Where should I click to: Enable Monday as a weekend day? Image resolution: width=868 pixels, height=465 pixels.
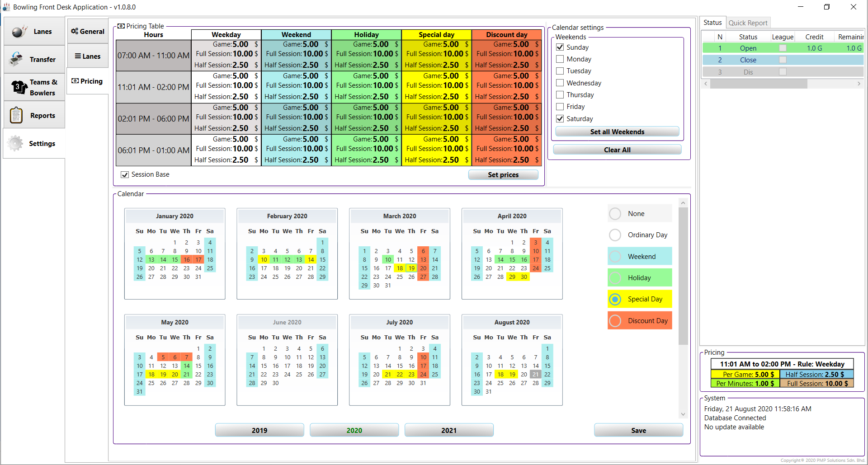pos(560,59)
